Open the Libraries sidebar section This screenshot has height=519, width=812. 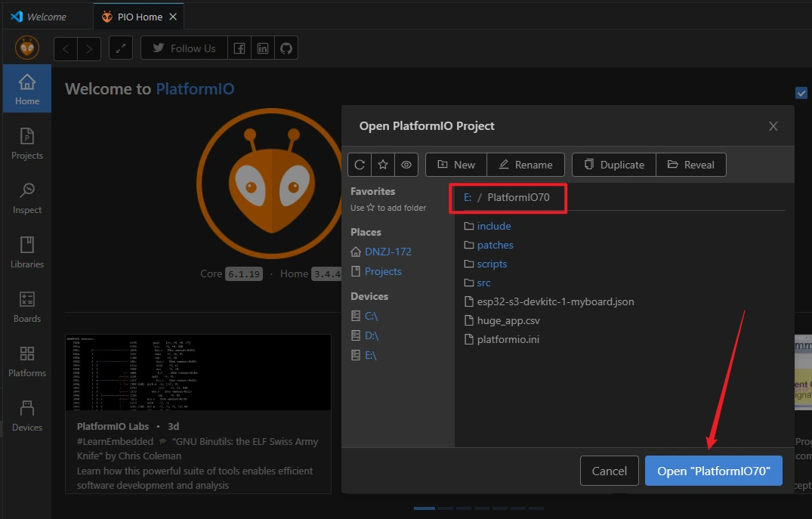27,252
